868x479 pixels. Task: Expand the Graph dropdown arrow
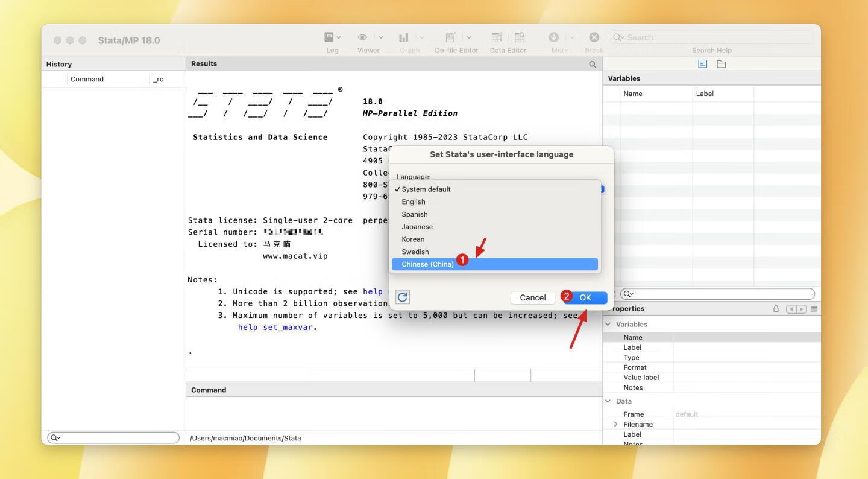pyautogui.click(x=422, y=37)
